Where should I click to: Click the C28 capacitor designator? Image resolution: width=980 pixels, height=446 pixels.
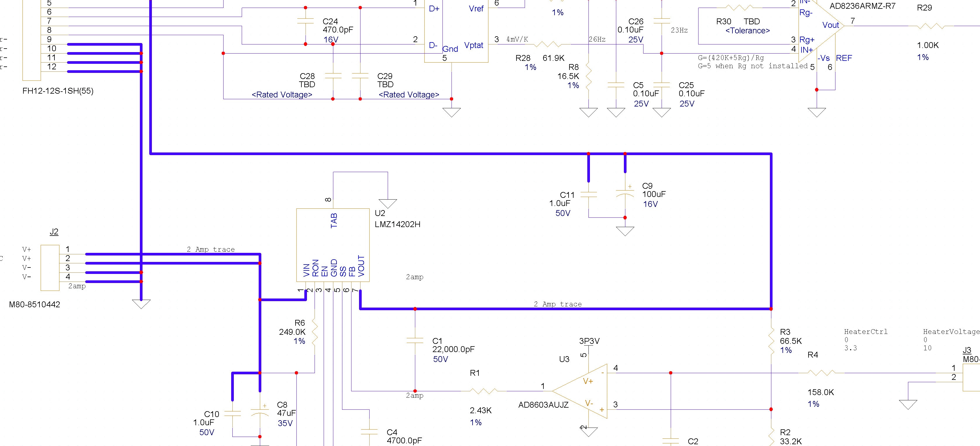[307, 76]
